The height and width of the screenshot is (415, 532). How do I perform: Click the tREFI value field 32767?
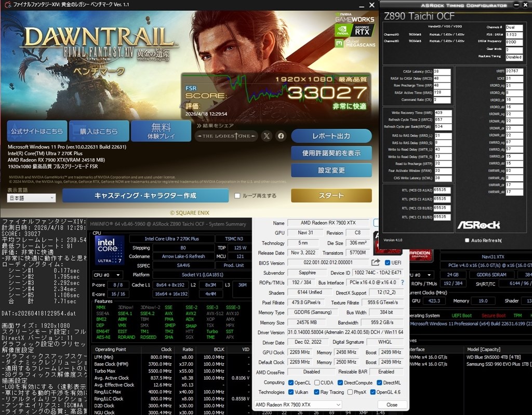[514, 71]
